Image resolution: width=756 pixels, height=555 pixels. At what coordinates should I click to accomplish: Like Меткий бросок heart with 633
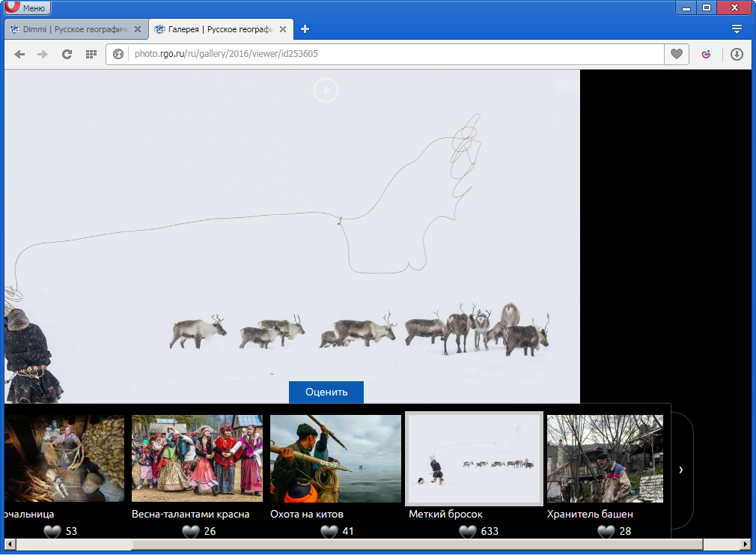pos(468,532)
